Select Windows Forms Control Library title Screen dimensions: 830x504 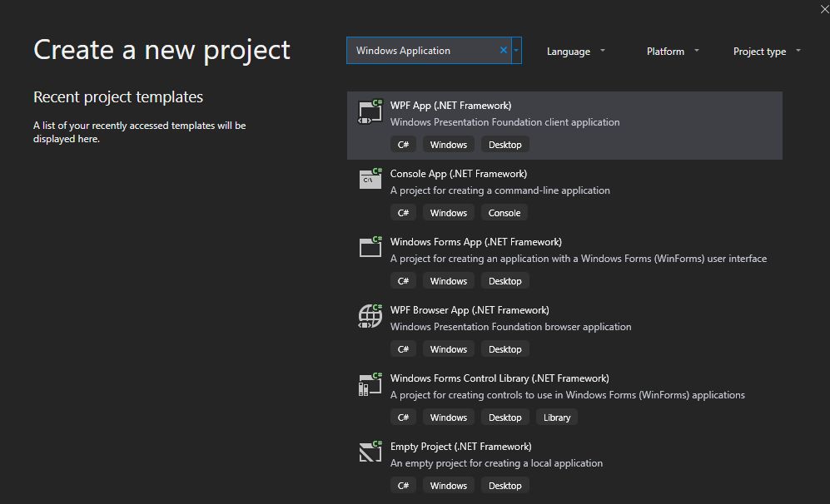click(x=499, y=378)
